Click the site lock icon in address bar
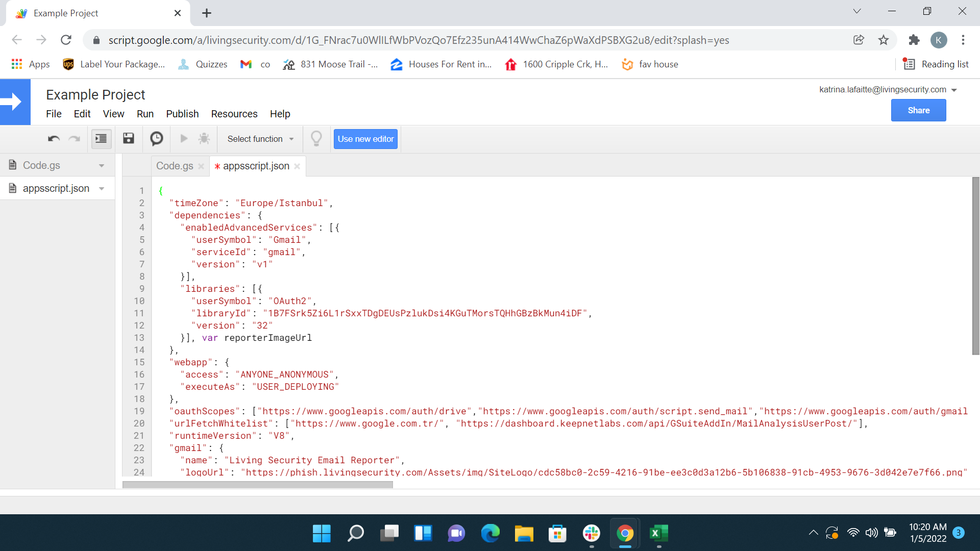Viewport: 980px width, 551px height. click(96, 40)
